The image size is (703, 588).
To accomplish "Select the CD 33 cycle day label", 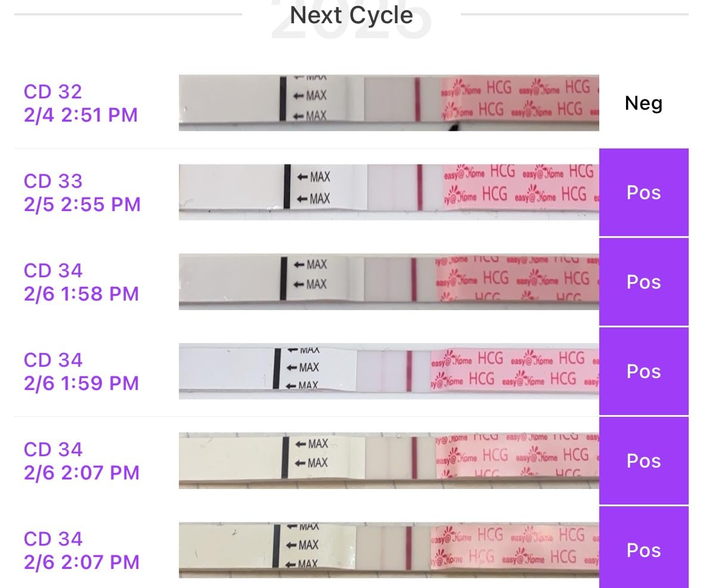I will (x=53, y=181).
